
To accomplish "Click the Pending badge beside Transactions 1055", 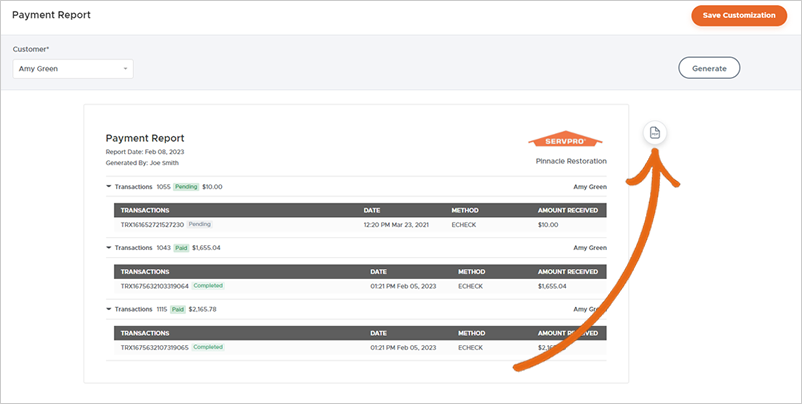I will pos(186,186).
